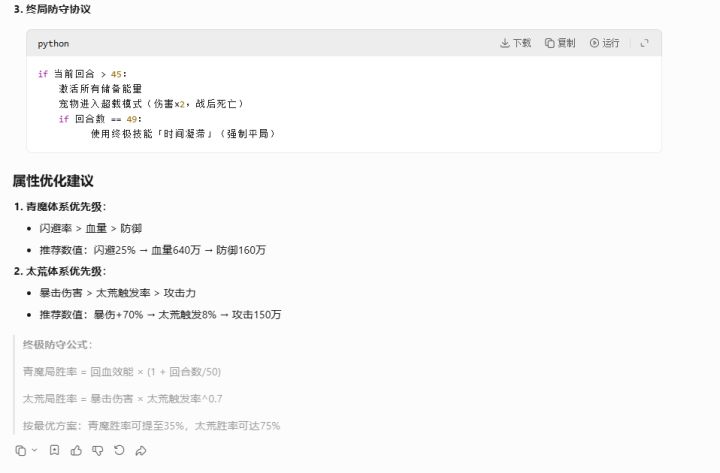Click code line with 时间凝滞
Image resolution: width=720 pixels, height=473 pixels.
click(183, 134)
